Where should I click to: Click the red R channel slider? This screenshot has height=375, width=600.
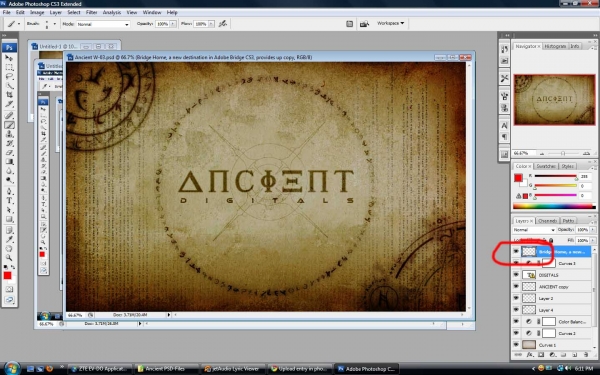[556, 176]
